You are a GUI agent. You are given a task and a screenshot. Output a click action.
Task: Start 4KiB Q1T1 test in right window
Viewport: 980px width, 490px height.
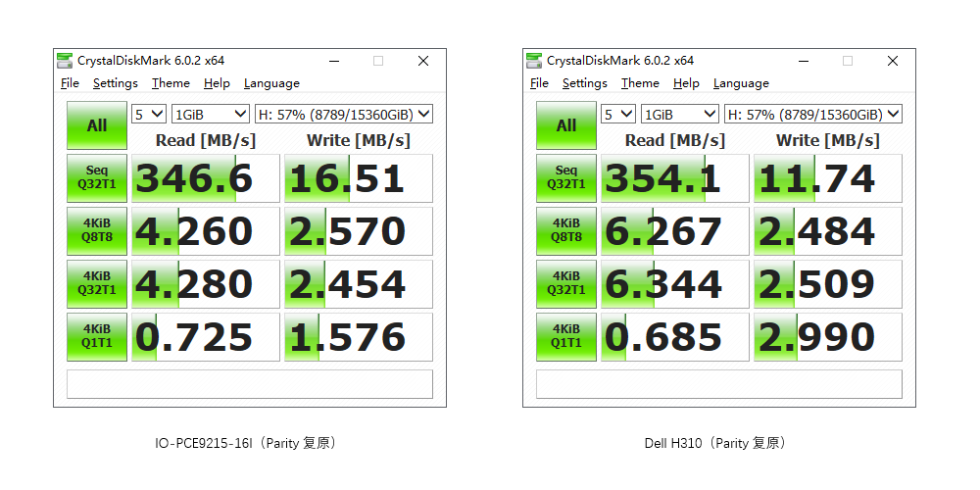[x=566, y=337]
